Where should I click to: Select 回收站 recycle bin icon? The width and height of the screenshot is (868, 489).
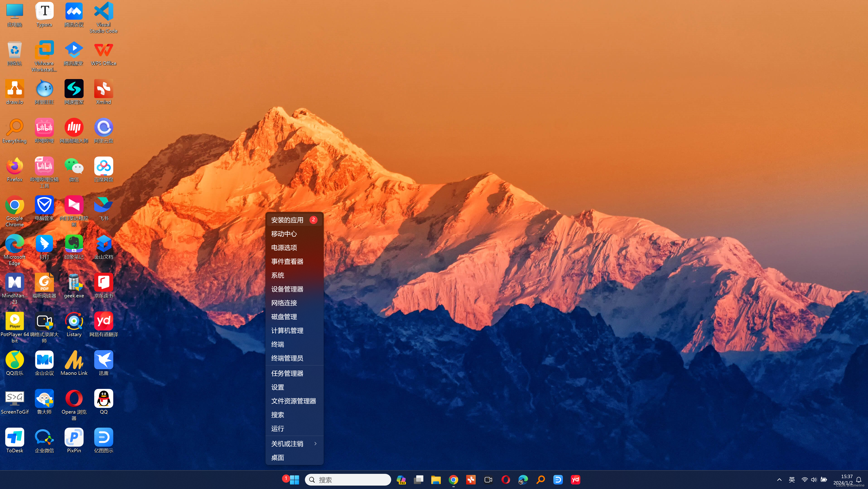point(14,53)
